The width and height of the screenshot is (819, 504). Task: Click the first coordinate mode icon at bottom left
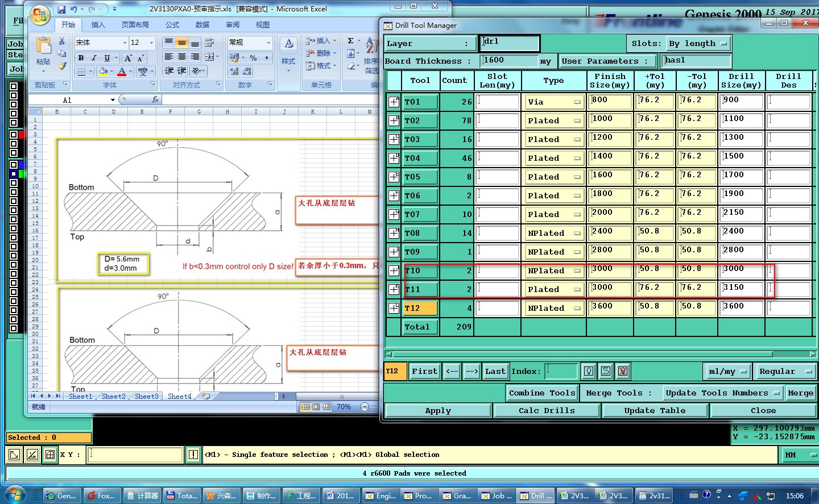15,455
